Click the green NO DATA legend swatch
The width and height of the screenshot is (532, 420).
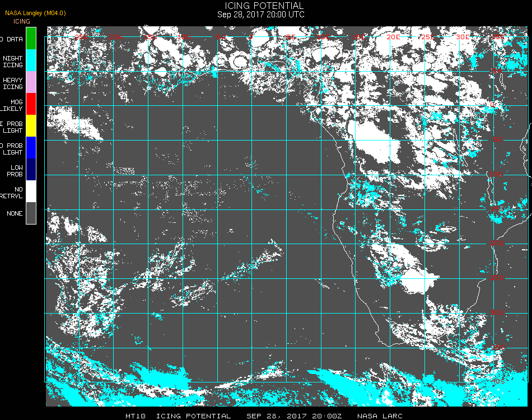click(x=31, y=38)
